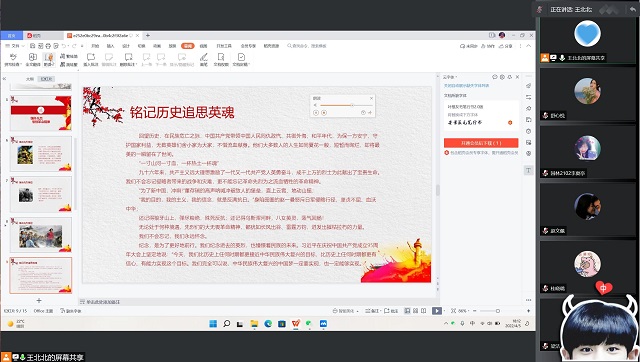Click the undo arrow icon
Screen dimensions: 640x362
[64, 46]
